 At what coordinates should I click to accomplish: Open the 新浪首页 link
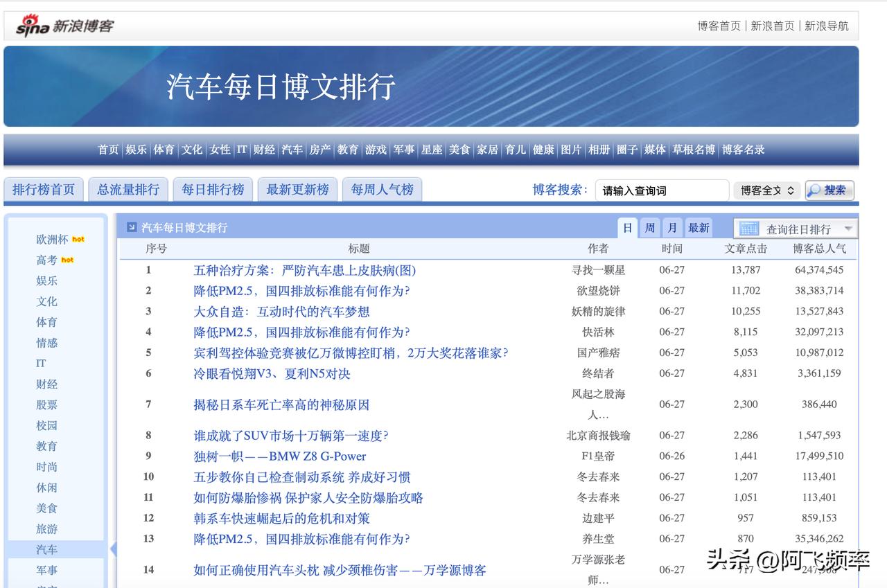(773, 26)
